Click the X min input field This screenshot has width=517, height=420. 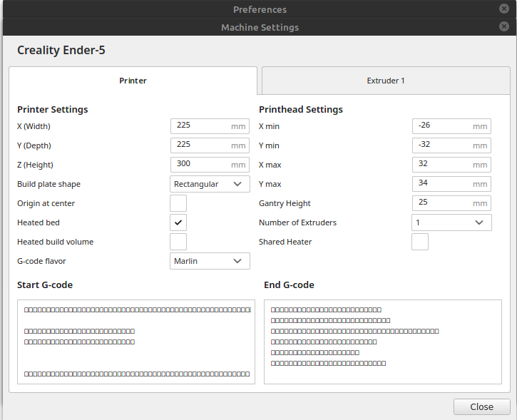pyautogui.click(x=451, y=126)
